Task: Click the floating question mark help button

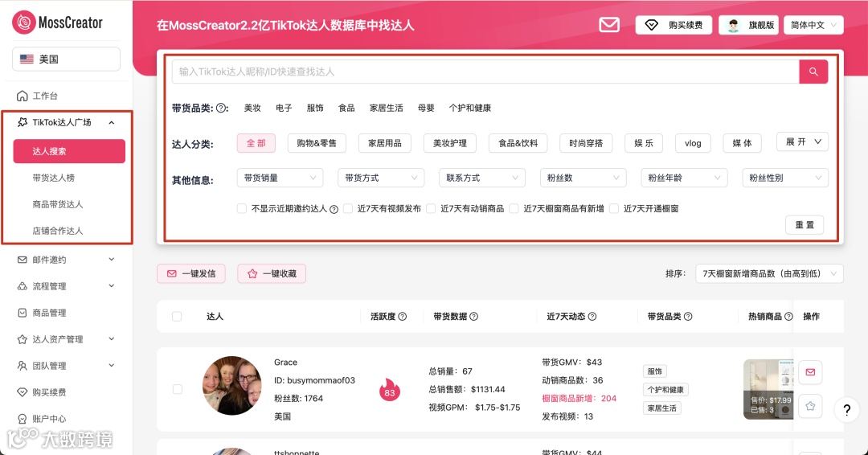Action: pos(846,410)
